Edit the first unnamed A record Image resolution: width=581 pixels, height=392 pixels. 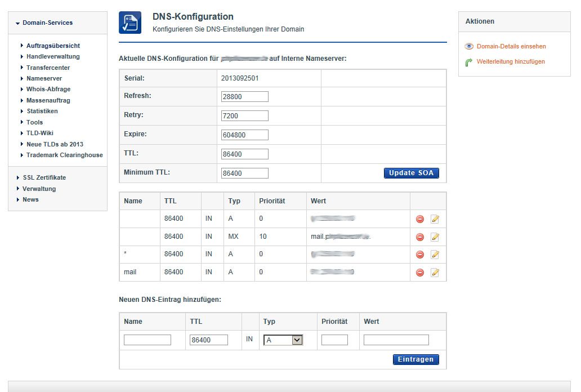[435, 219]
